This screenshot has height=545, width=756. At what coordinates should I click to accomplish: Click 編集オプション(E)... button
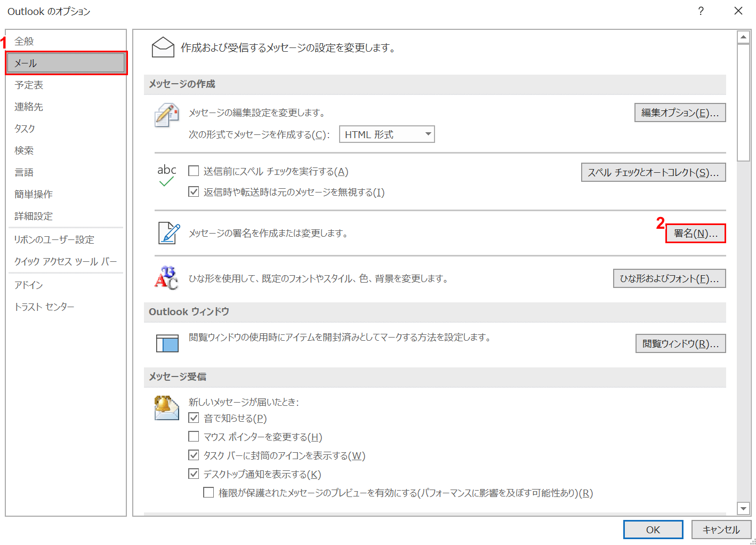[680, 113]
